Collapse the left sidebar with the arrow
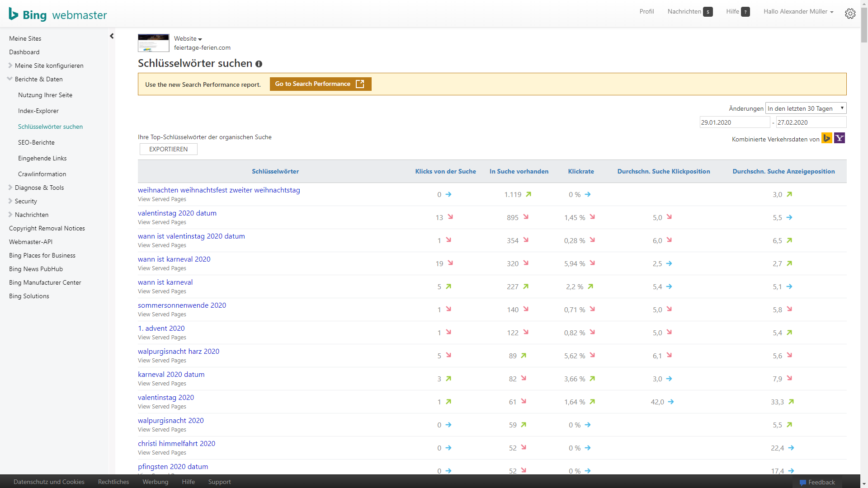This screenshot has height=488, width=868. click(112, 36)
